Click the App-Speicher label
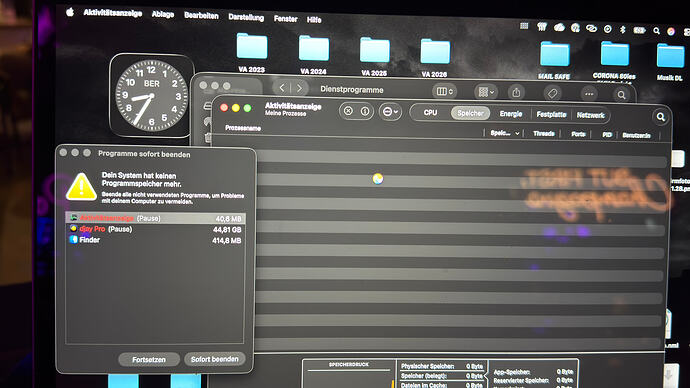Image resolution: width=690 pixels, height=388 pixels. click(x=512, y=372)
